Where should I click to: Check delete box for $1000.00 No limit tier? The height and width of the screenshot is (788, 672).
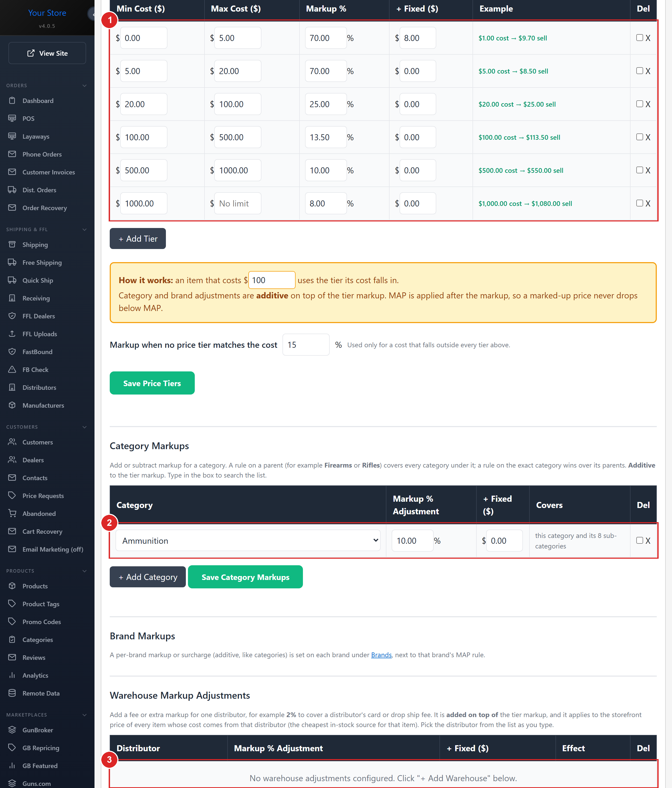640,203
